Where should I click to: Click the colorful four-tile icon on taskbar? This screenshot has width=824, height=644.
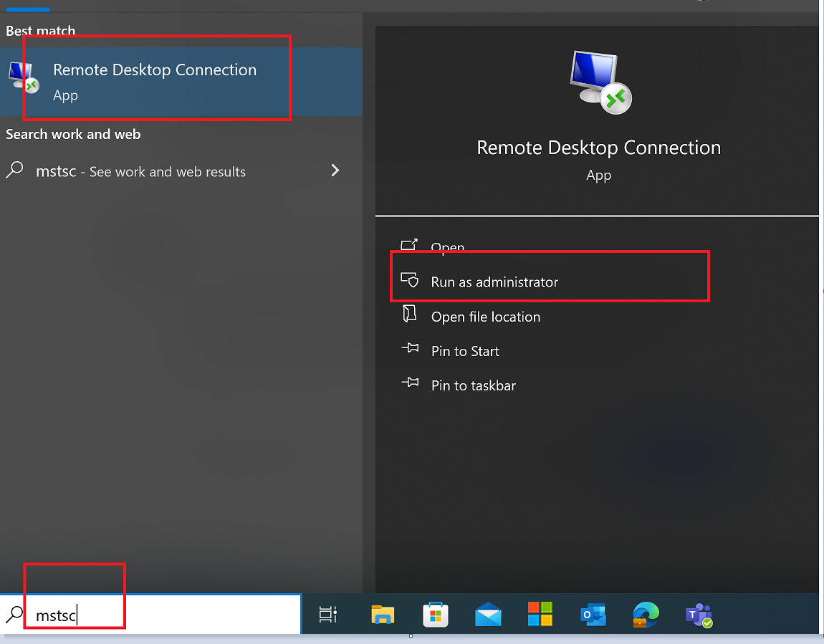[540, 614]
